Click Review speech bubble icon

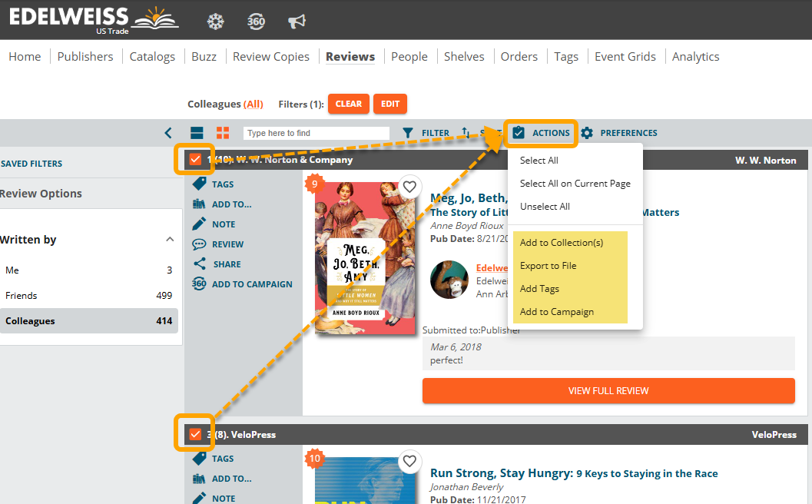click(x=200, y=244)
